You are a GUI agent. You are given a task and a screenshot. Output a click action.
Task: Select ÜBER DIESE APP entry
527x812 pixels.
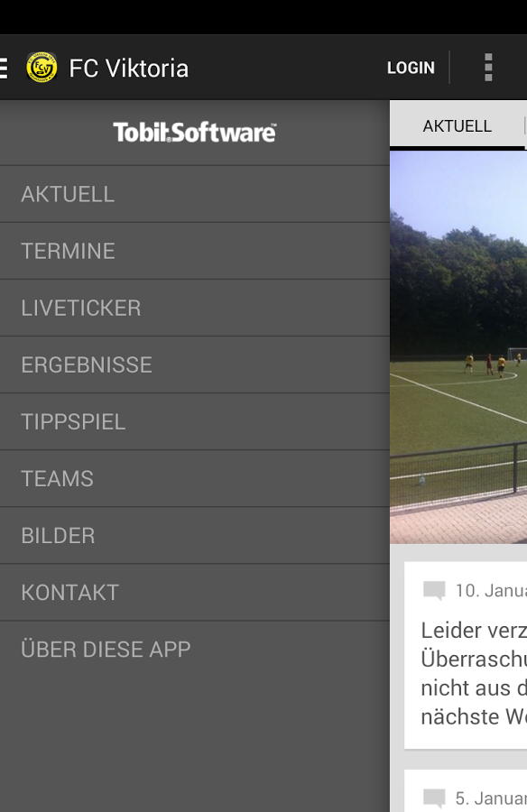click(195, 650)
